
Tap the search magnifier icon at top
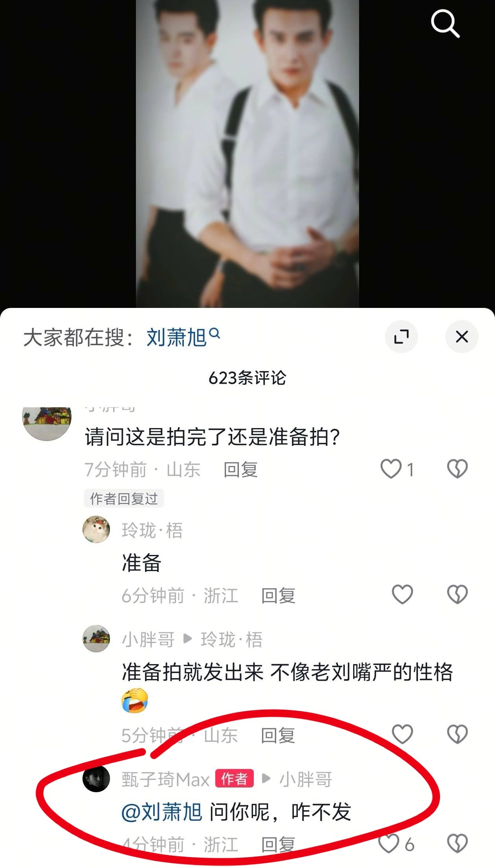(445, 24)
